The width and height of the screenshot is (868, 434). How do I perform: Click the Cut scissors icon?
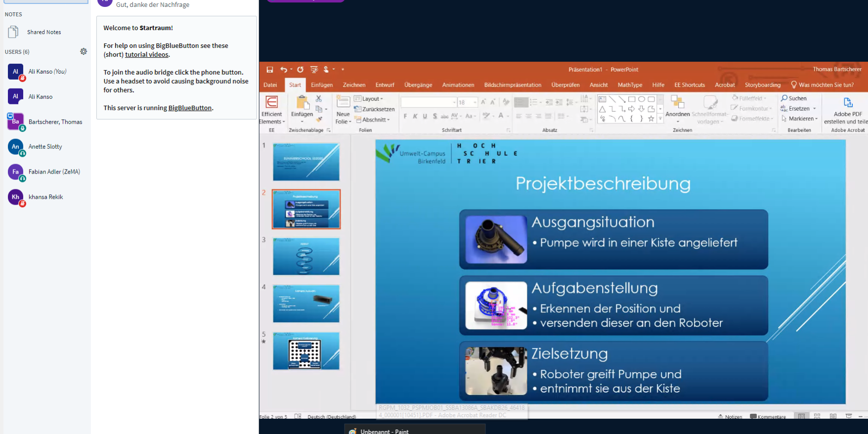[319, 99]
